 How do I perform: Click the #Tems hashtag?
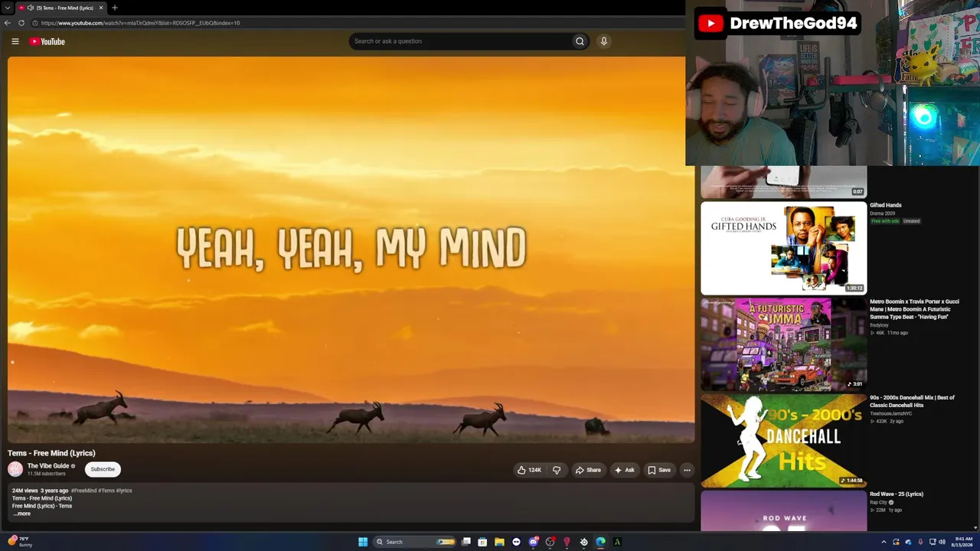coord(106,491)
